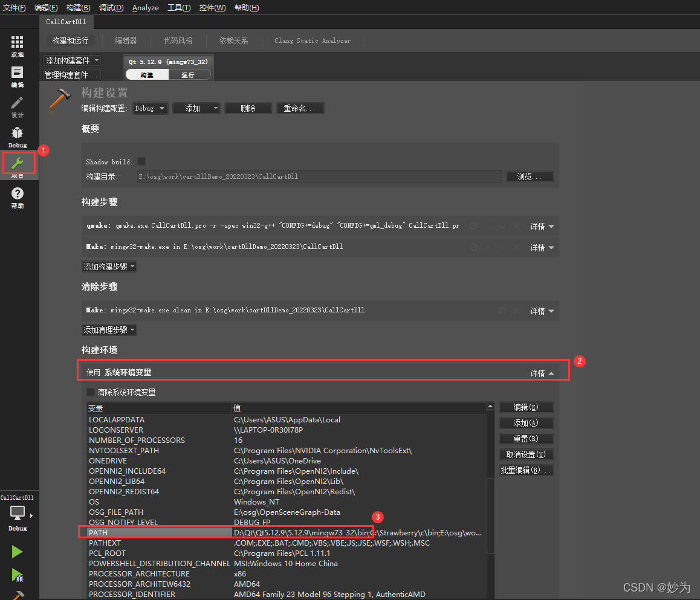The image size is (700, 600).
Task: Open the Analyze menu
Action: [146, 8]
